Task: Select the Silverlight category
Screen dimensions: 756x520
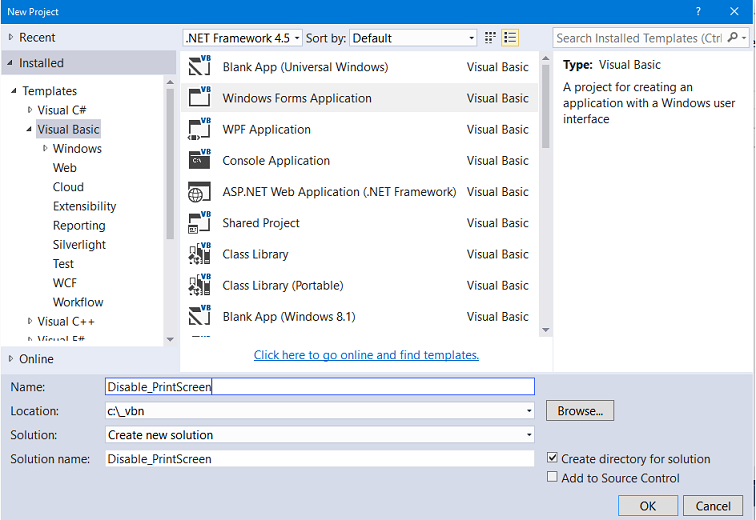Action: coord(79,245)
